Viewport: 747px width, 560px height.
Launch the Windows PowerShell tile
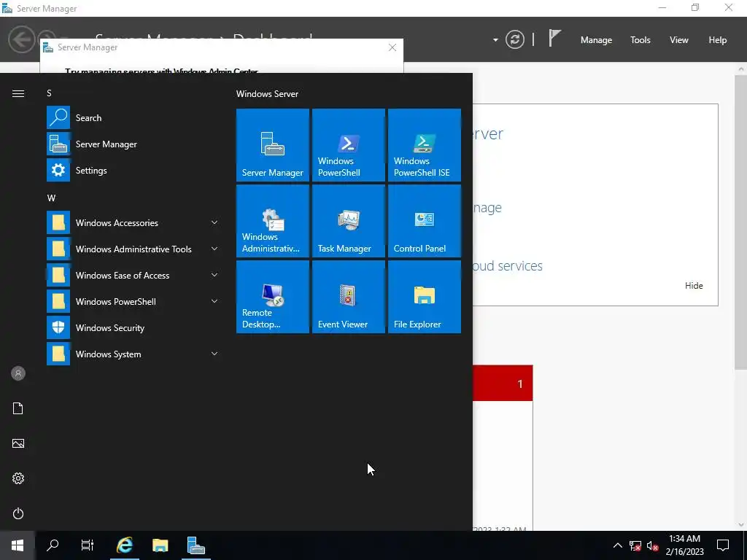click(x=348, y=145)
